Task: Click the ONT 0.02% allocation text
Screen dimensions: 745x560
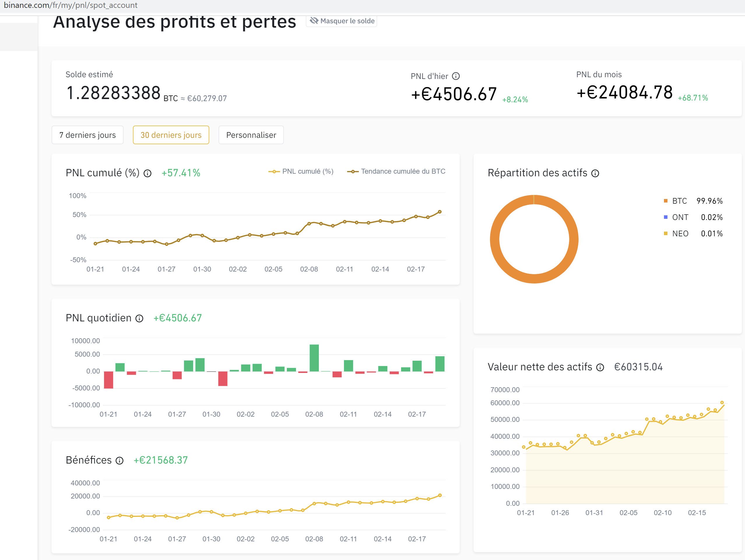Action: tap(697, 217)
